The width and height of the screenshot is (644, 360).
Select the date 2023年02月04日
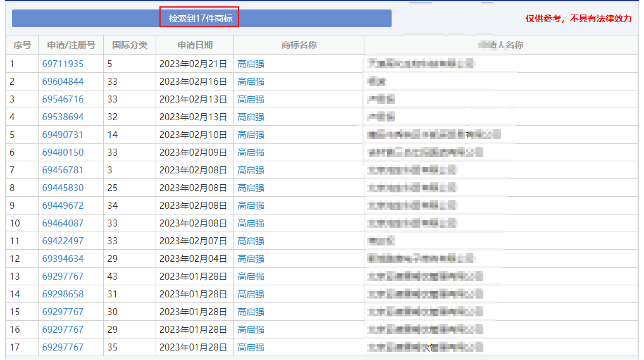[x=193, y=259]
